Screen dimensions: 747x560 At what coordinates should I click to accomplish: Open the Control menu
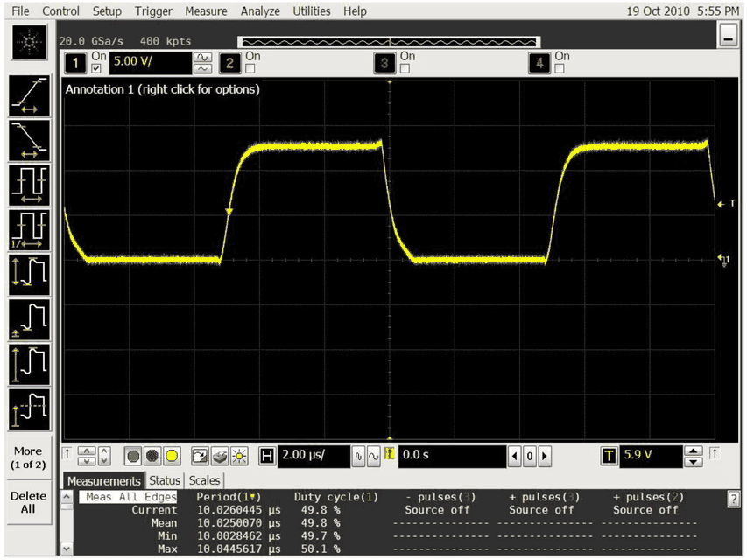[61, 11]
